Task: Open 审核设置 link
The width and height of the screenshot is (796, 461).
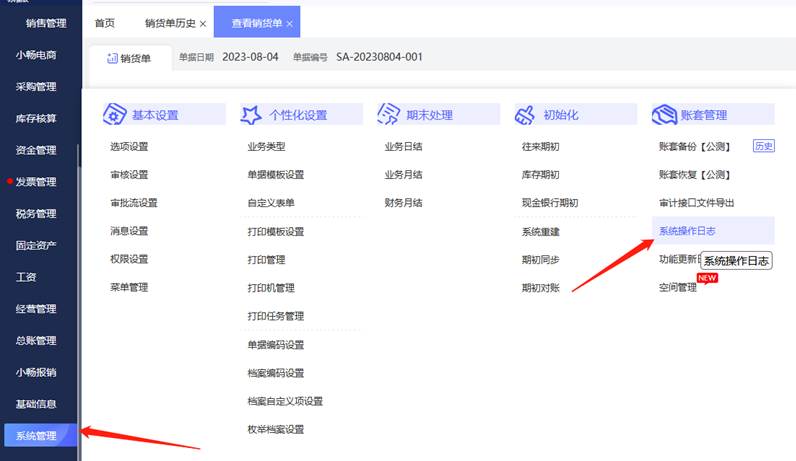Action: (129, 175)
